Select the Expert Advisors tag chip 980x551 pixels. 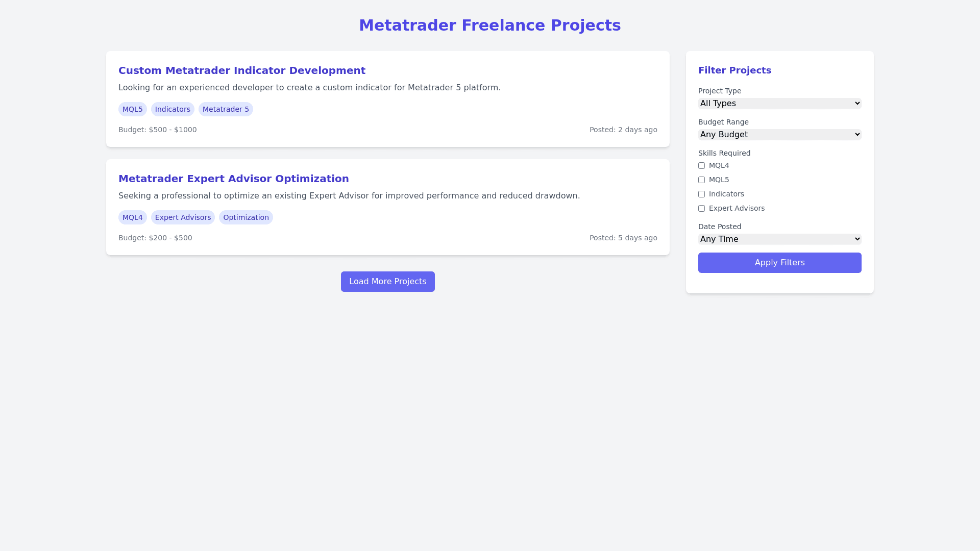click(x=183, y=217)
